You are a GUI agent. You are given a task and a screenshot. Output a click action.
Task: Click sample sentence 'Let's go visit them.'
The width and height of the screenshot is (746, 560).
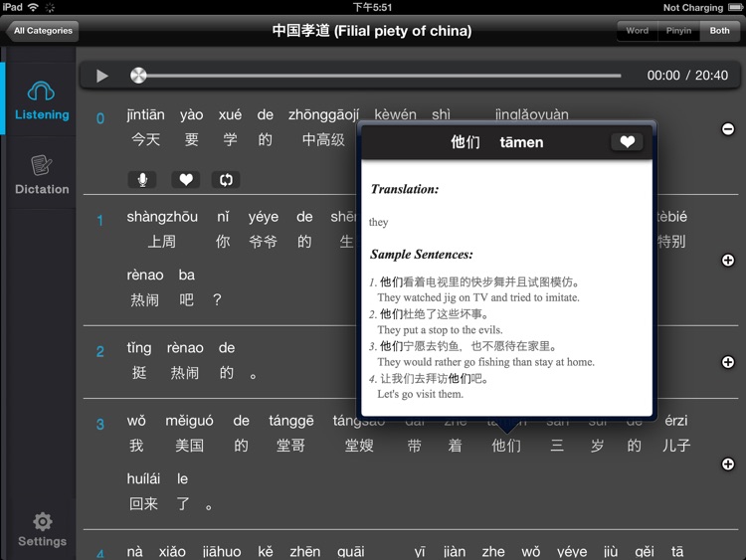point(420,394)
